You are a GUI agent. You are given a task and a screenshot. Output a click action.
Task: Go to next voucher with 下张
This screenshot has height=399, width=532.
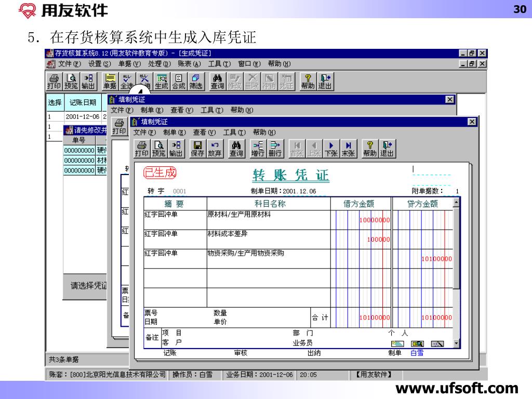[331, 149]
